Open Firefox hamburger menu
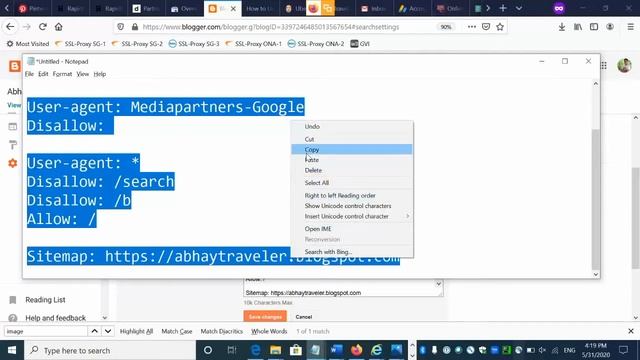Image resolution: width=640 pixels, height=360 pixels. pos(630,27)
